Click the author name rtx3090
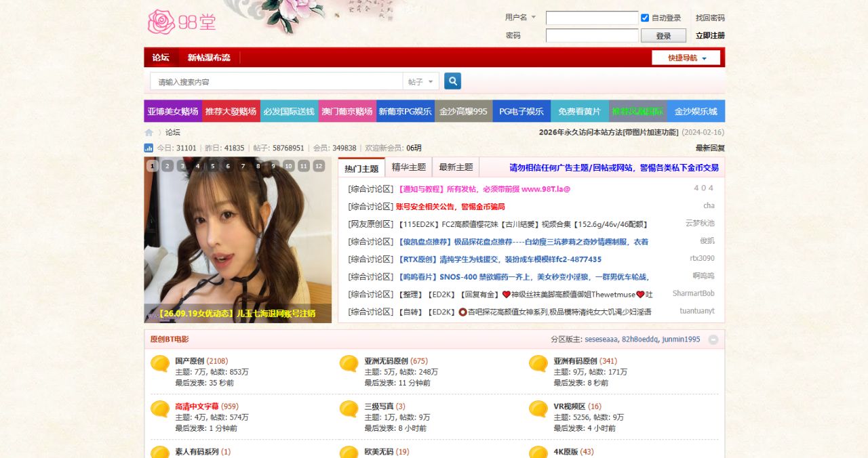Viewport: 868px width, 458px height. click(x=702, y=258)
